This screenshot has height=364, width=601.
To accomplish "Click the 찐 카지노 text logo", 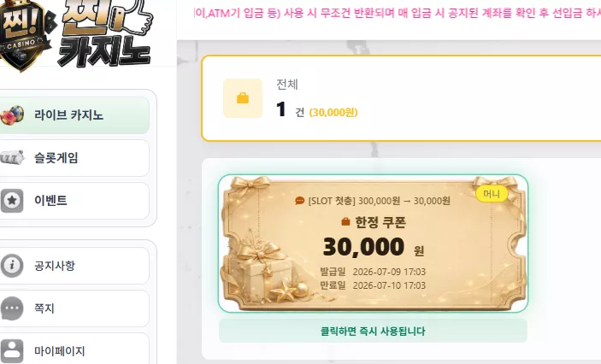I will click(105, 32).
